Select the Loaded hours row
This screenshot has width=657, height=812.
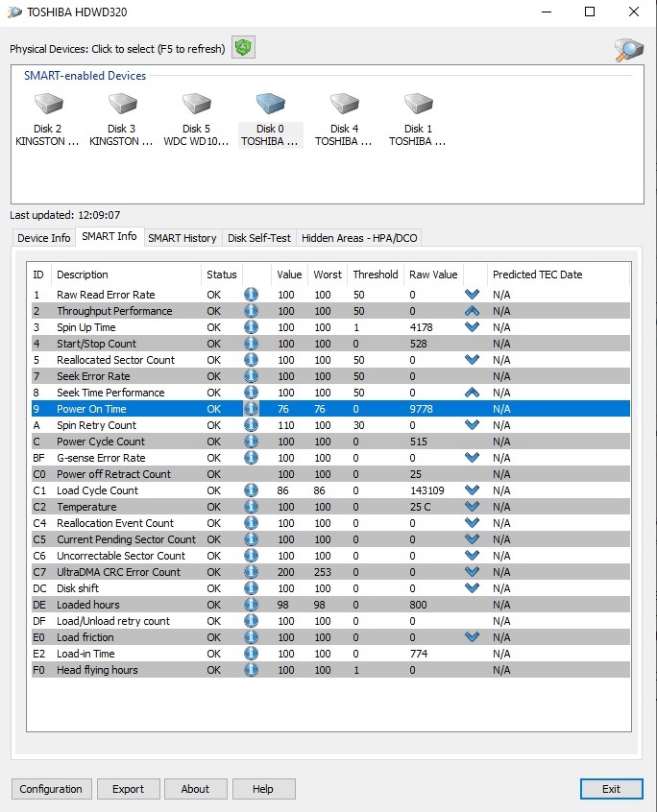[330, 605]
